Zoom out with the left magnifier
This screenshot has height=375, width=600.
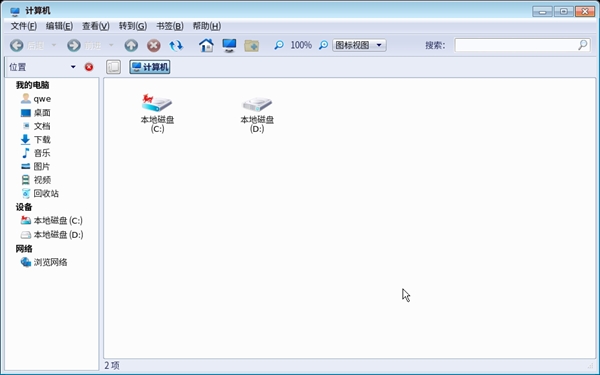click(x=279, y=45)
